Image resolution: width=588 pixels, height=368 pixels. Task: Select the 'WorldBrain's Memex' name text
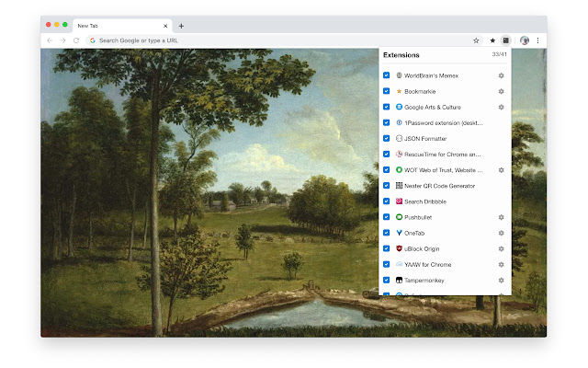coord(431,75)
